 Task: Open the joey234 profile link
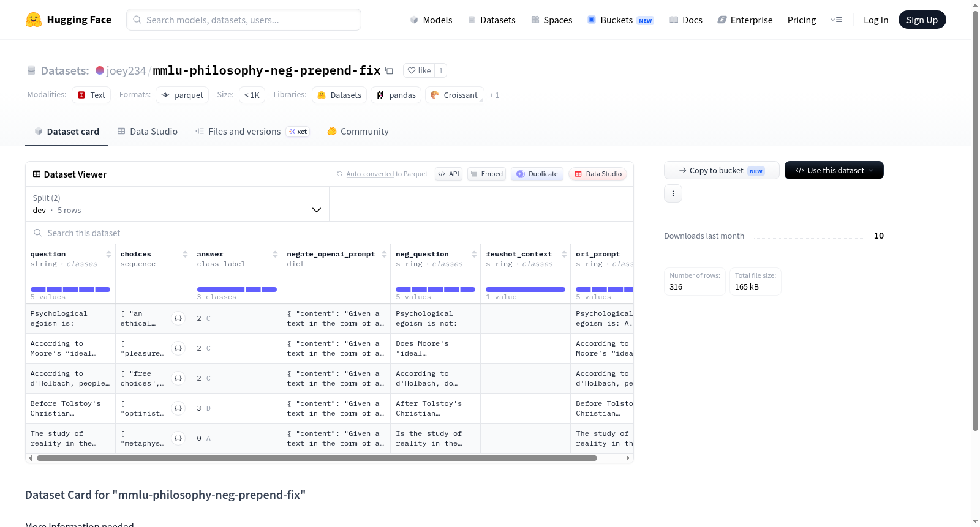pyautogui.click(x=126, y=71)
